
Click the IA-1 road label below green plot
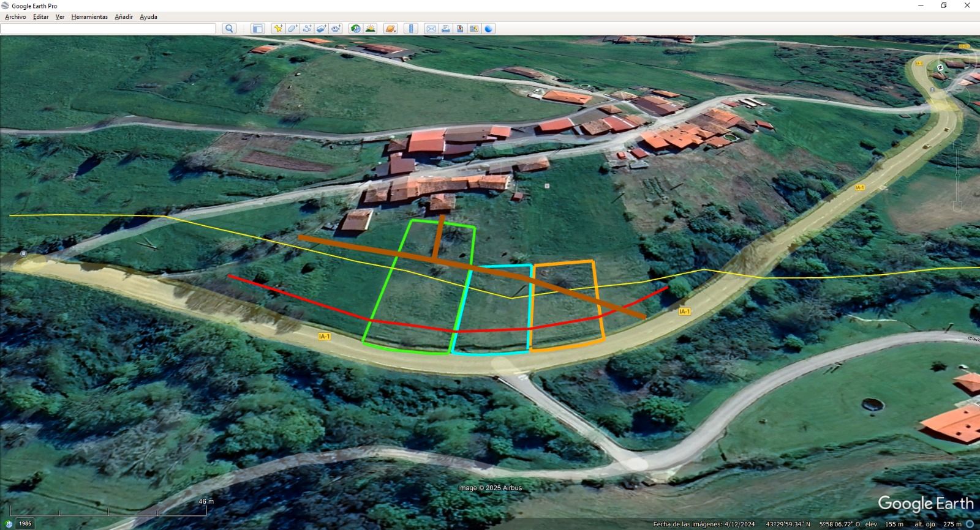324,336
